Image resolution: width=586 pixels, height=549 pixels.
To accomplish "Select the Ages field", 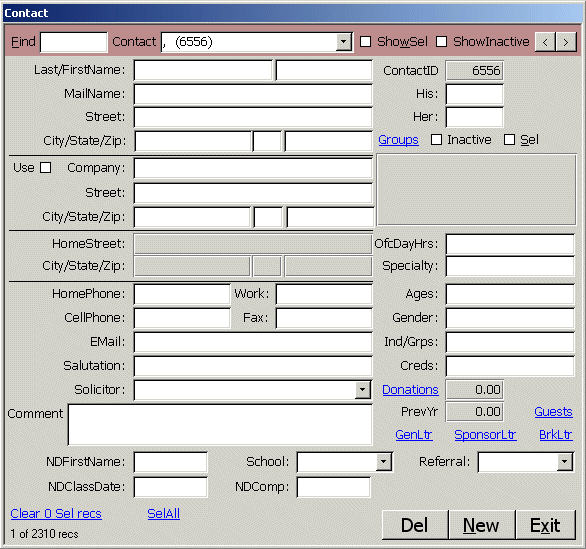I will click(x=510, y=294).
